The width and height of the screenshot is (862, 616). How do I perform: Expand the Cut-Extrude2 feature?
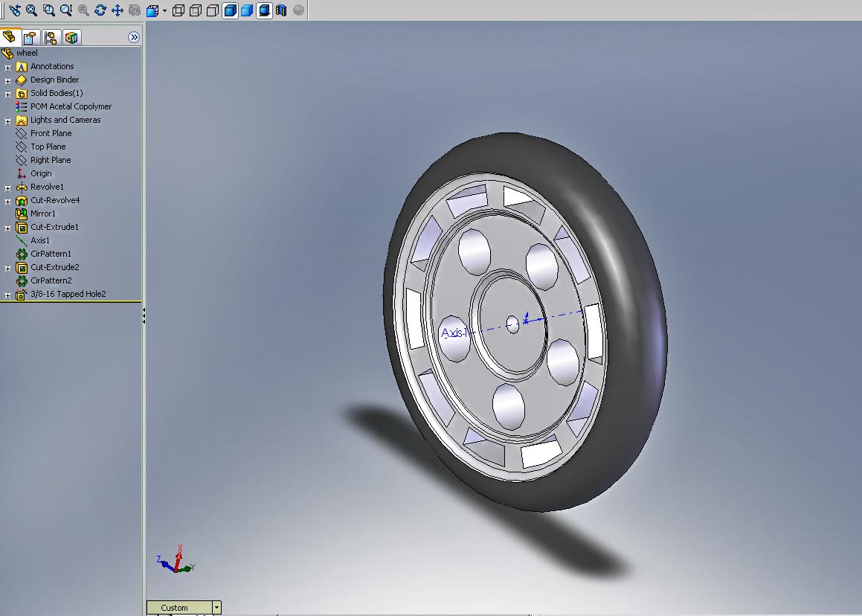[7, 269]
